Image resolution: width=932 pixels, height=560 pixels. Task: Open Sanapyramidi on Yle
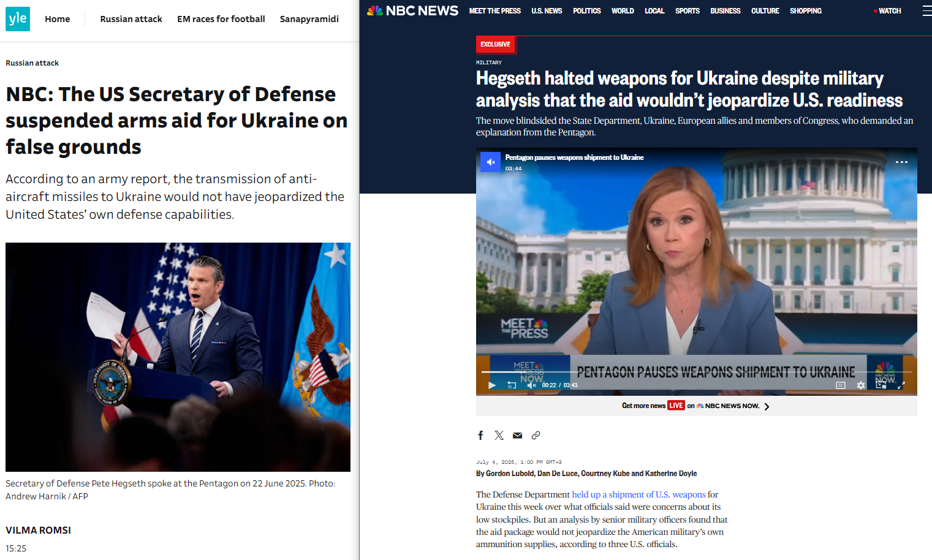coord(309,19)
